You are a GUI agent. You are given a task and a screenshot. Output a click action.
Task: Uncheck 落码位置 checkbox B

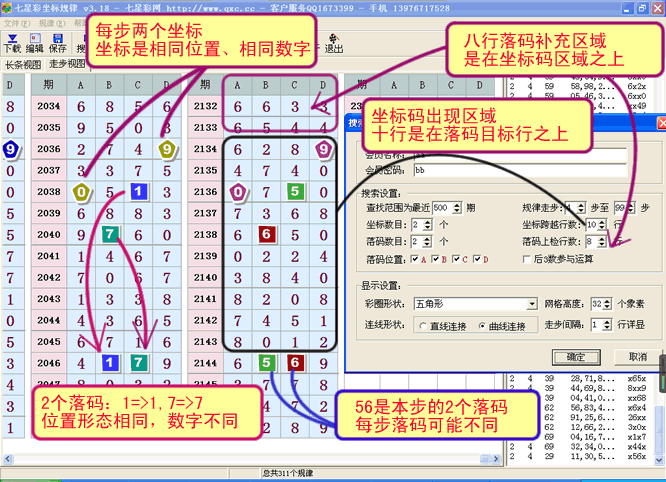coord(435,259)
